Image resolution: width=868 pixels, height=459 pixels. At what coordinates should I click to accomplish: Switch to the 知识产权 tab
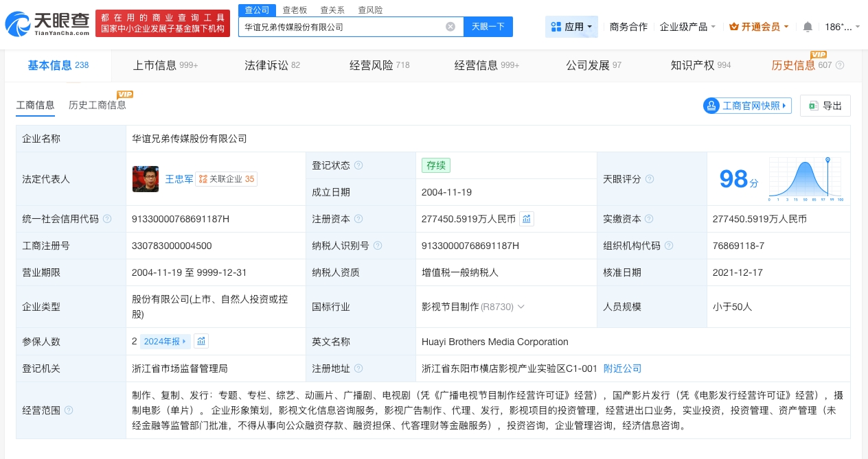700,65
